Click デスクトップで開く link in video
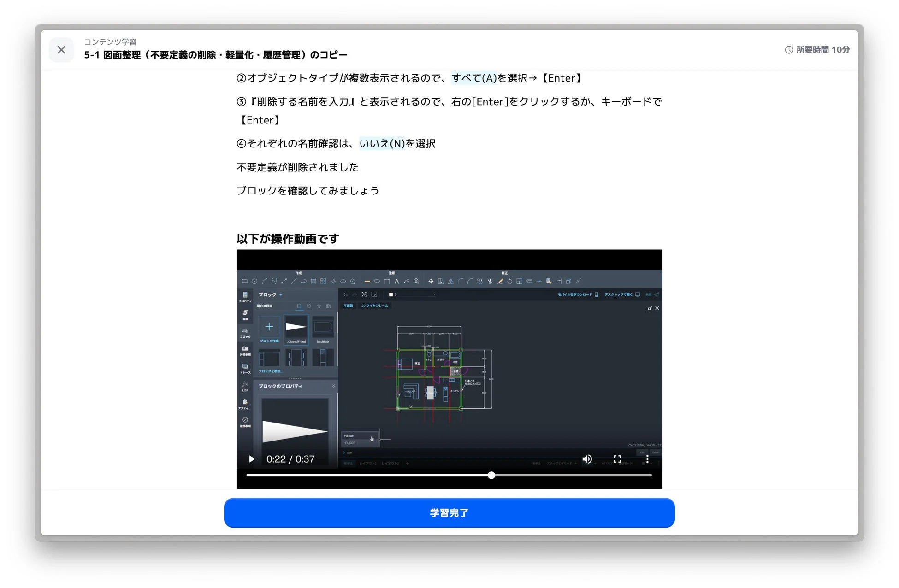Viewport: 899px width, 588px height. pos(622,294)
